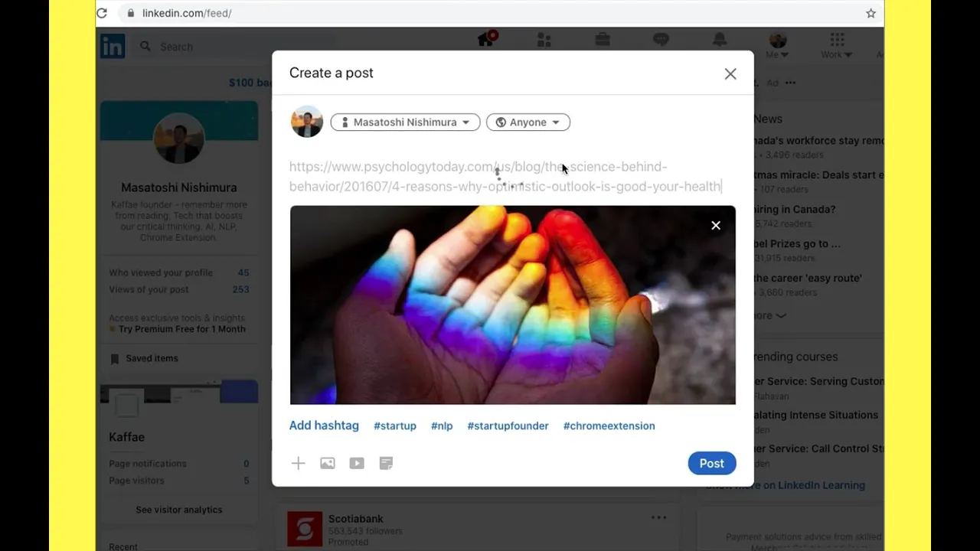
Task: Insert the #startupfounder hashtag suggestion
Action: [x=508, y=426]
